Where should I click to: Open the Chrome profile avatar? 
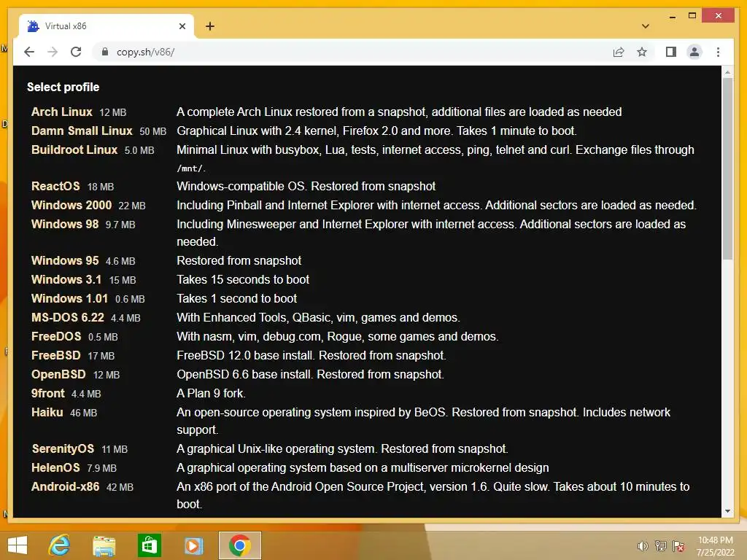coord(694,52)
